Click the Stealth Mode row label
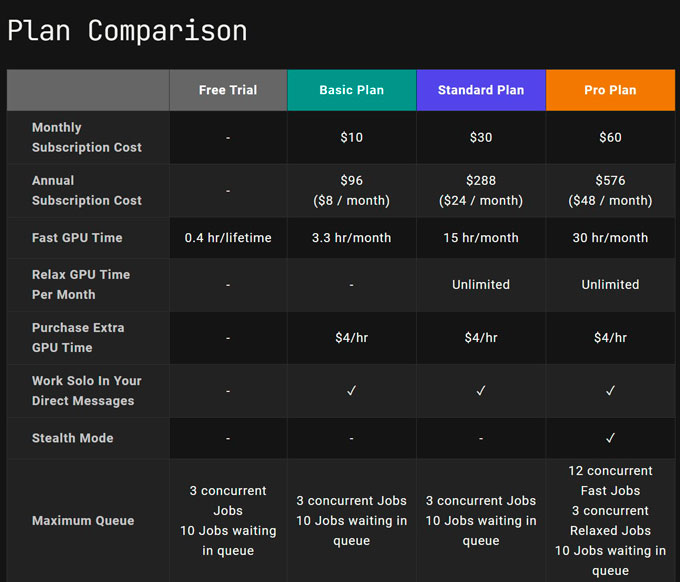Viewport: 680px width, 582px height. [x=72, y=438]
